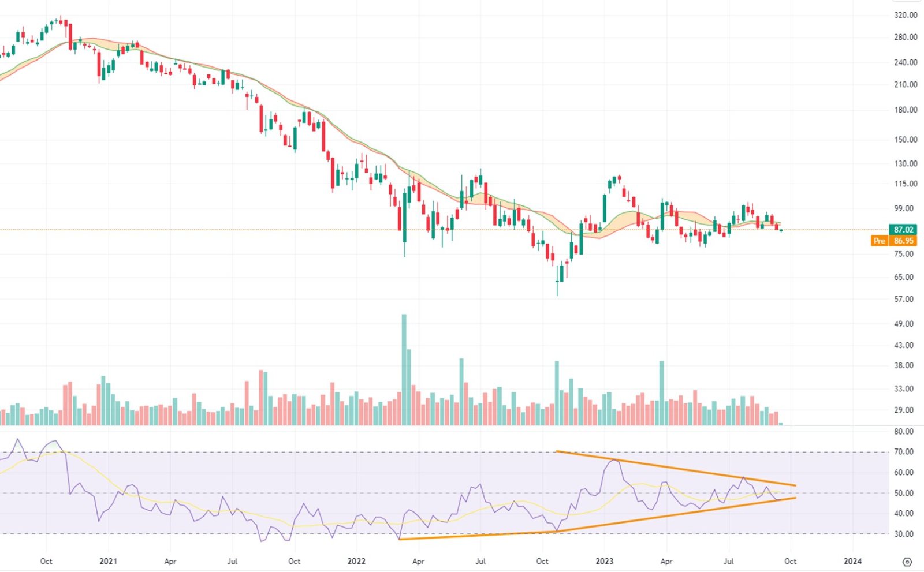Select the 2021 date axis label
The image size is (924, 572).
(108, 561)
